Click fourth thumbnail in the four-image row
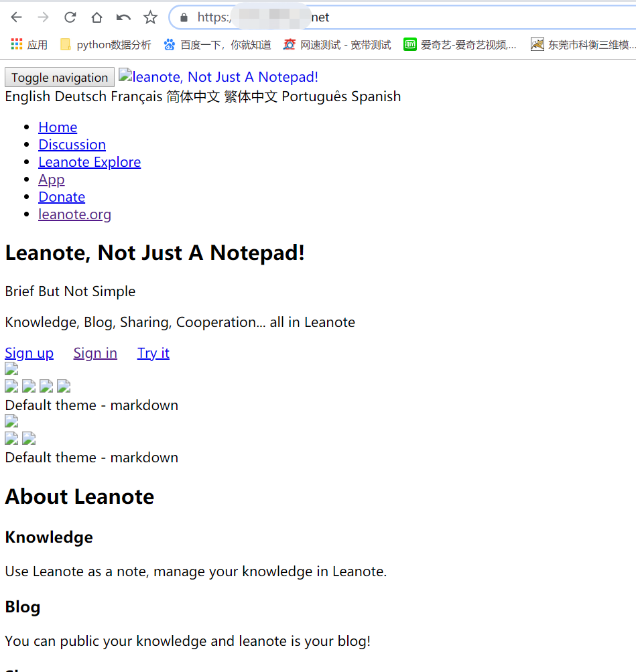 coord(64,386)
